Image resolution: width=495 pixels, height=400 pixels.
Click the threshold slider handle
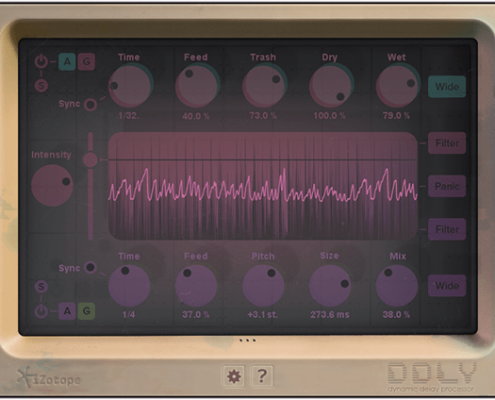point(90,160)
